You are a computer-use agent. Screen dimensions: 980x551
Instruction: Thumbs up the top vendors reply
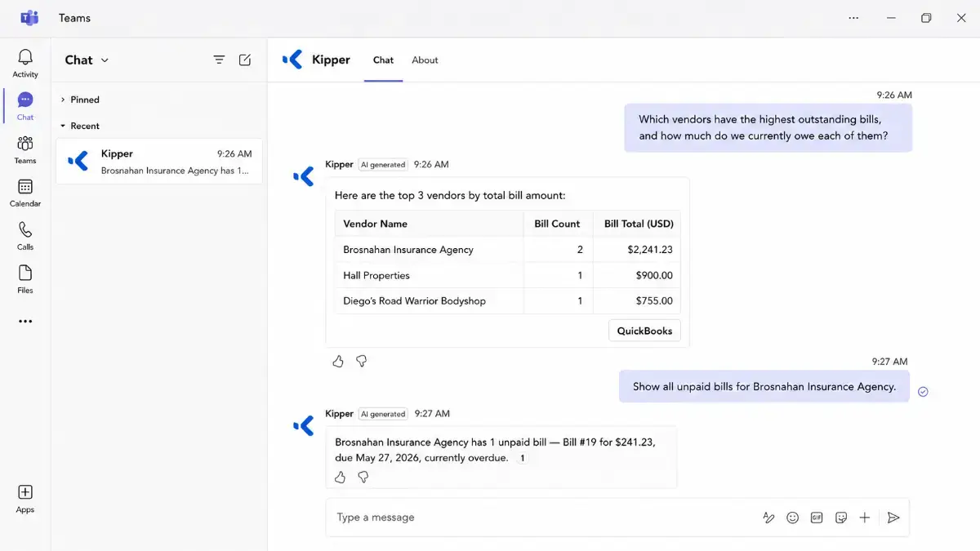(x=338, y=361)
